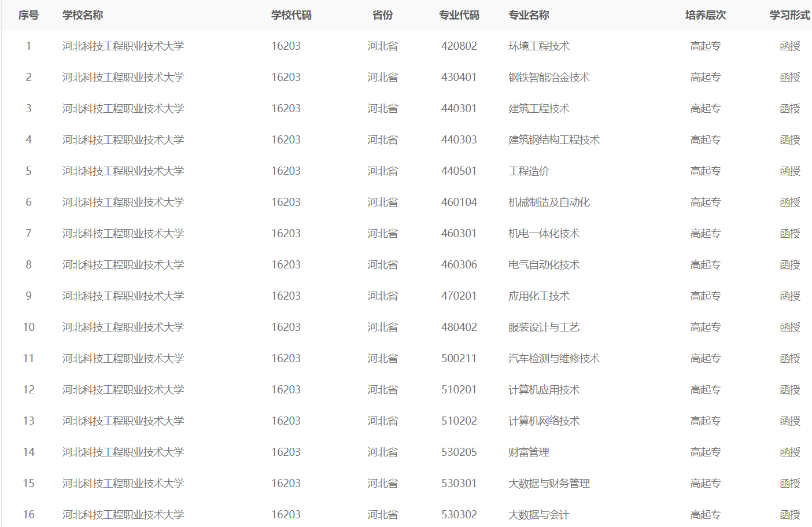The image size is (812, 527).
Task: Click 函授 in the 大数据与财务管理 row
Action: 790,484
